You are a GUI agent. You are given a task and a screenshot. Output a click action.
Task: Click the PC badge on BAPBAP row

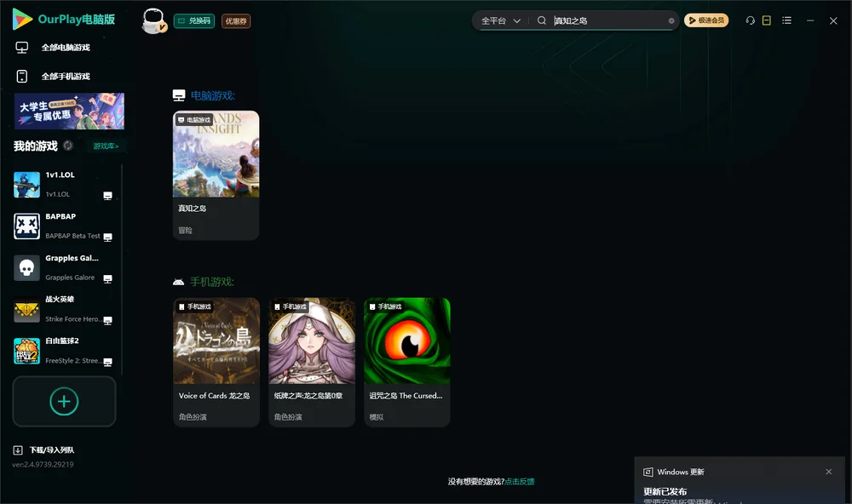tap(107, 238)
